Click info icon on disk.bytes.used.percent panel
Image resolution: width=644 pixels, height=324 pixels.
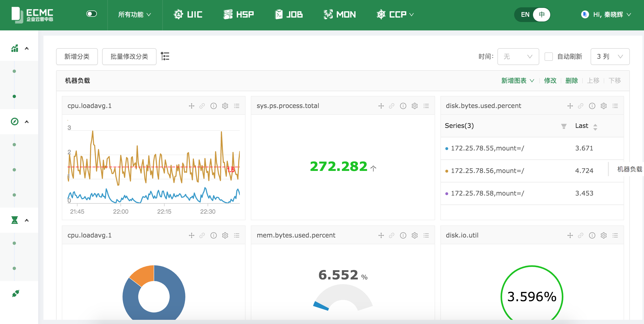coord(592,106)
